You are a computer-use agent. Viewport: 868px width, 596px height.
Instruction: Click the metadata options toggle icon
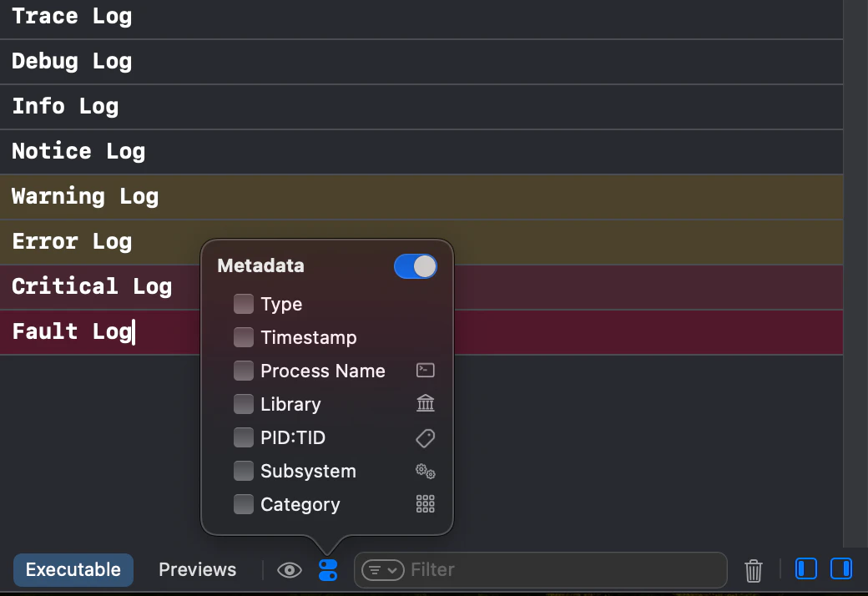(x=328, y=570)
